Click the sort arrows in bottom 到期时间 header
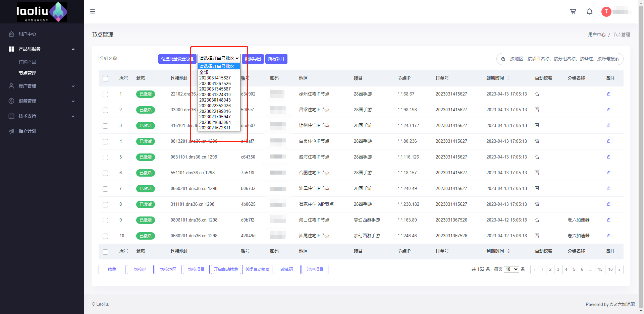Image resolution: width=644 pixels, height=314 pixels. (508, 251)
